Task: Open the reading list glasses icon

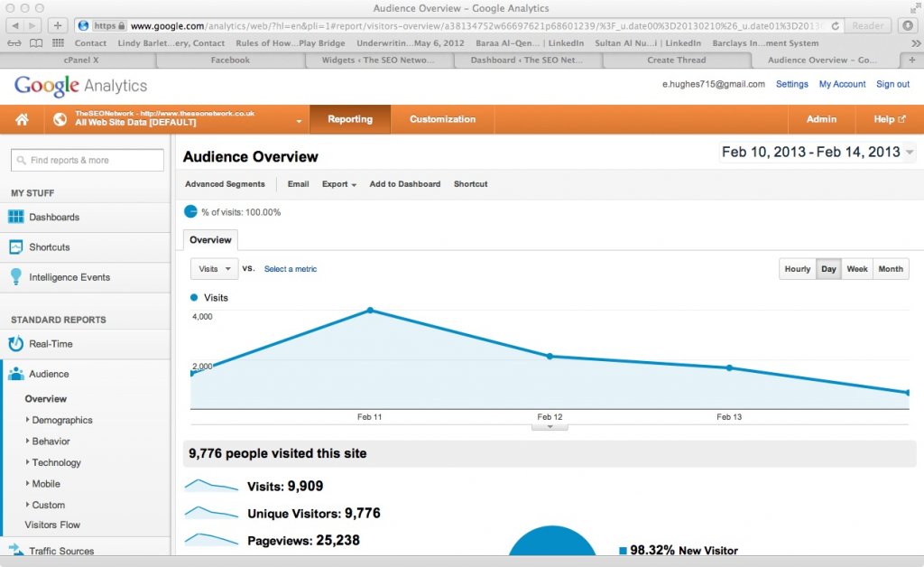Action: pyautogui.click(x=14, y=43)
